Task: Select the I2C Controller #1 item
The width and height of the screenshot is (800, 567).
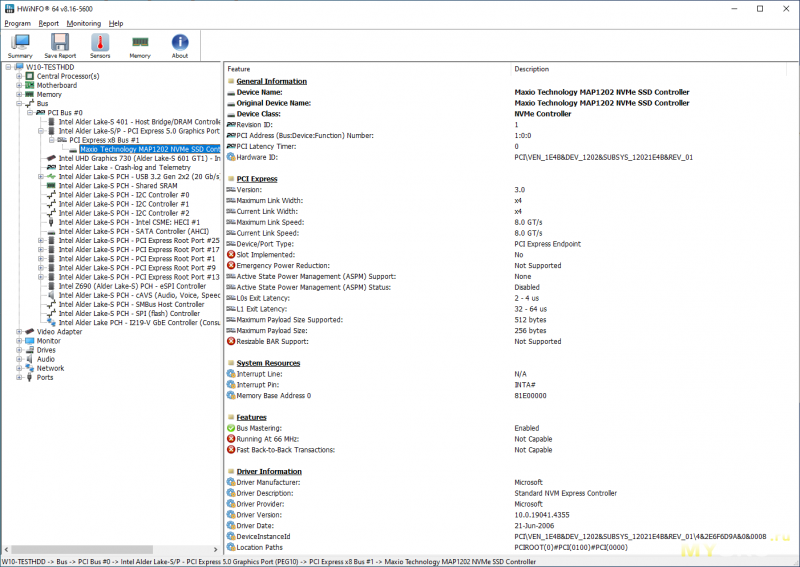Action: [x=123, y=204]
